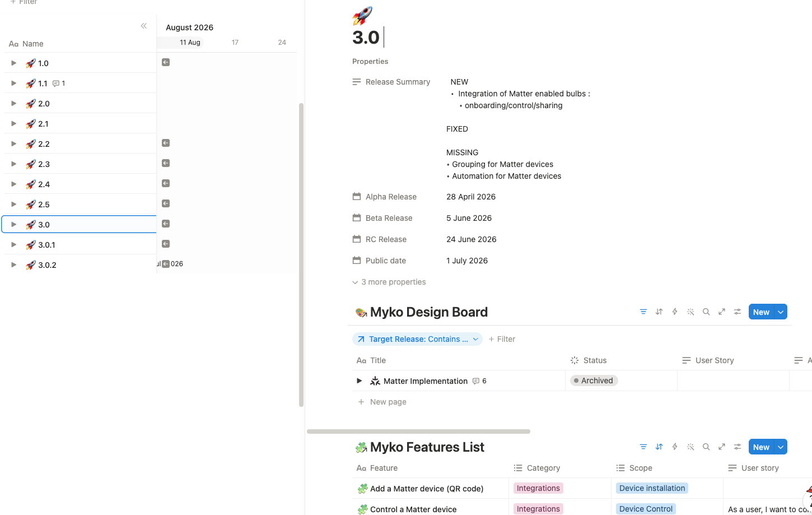
Task: Show 3 more properties
Action: (389, 282)
